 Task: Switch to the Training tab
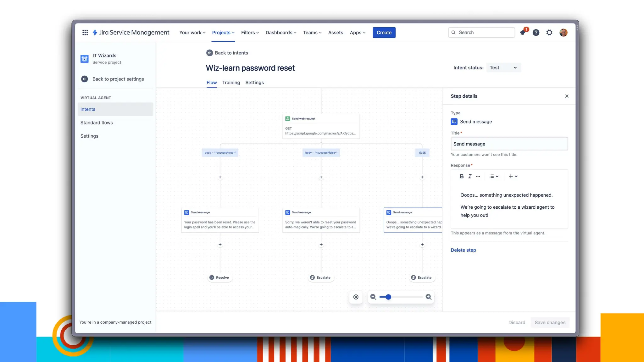pyautogui.click(x=231, y=82)
